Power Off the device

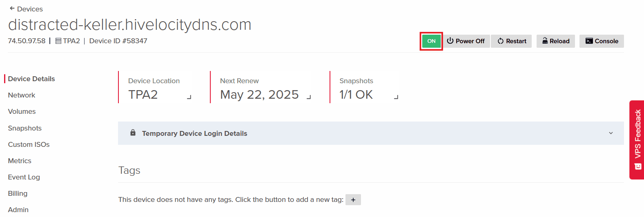pos(466,41)
